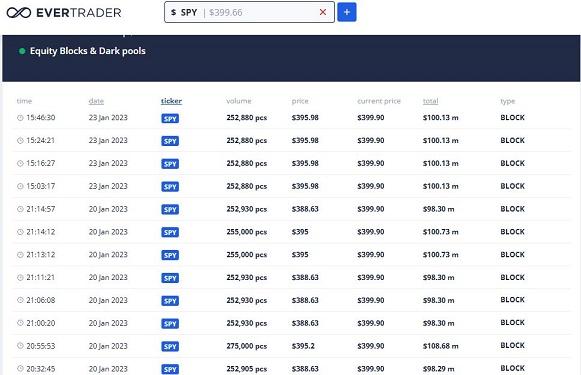Click the clock icon beside 20:32:45

pyautogui.click(x=20, y=369)
